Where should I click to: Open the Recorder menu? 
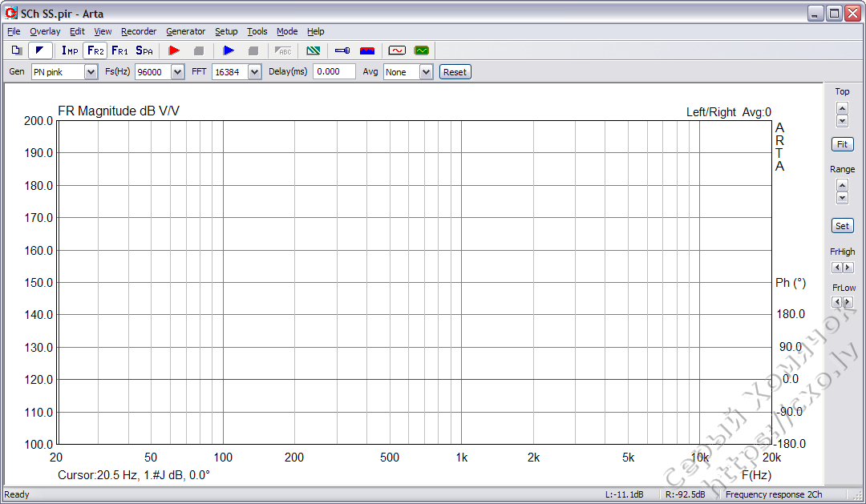[x=138, y=31]
